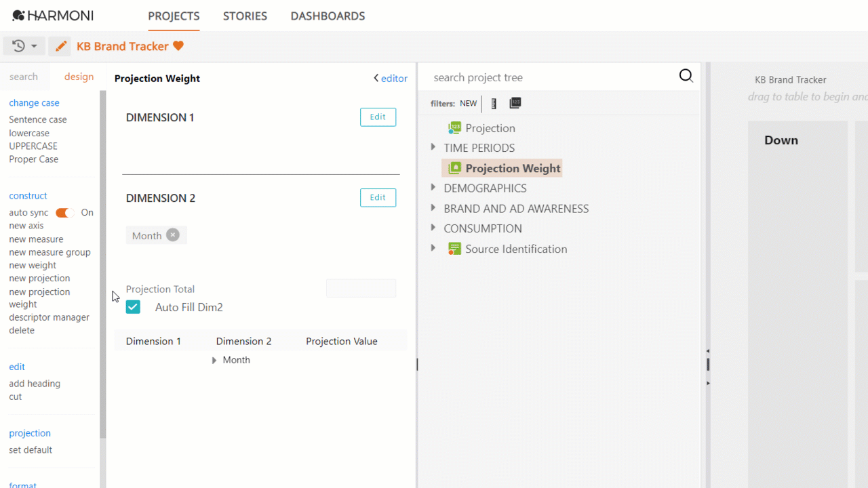This screenshot has height=488, width=868.
Task: Click cut in edit section
Action: [x=16, y=396]
